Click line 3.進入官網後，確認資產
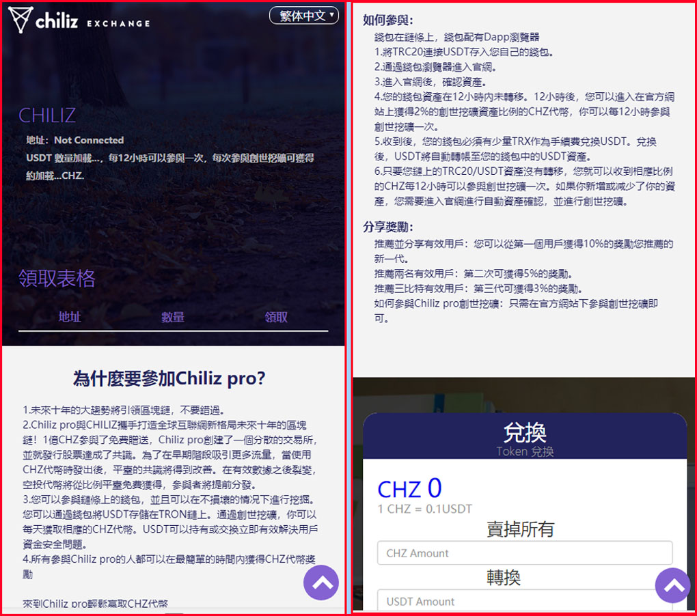 click(430, 82)
